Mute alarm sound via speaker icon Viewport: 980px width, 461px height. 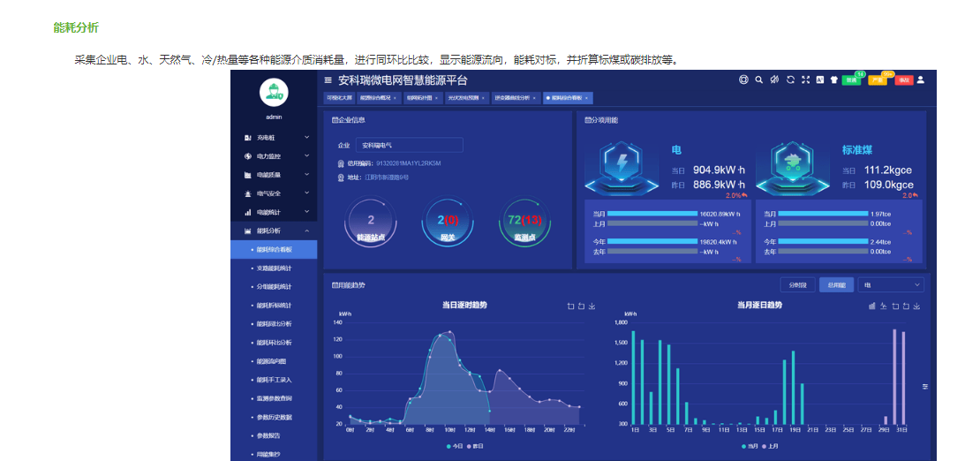tap(774, 79)
